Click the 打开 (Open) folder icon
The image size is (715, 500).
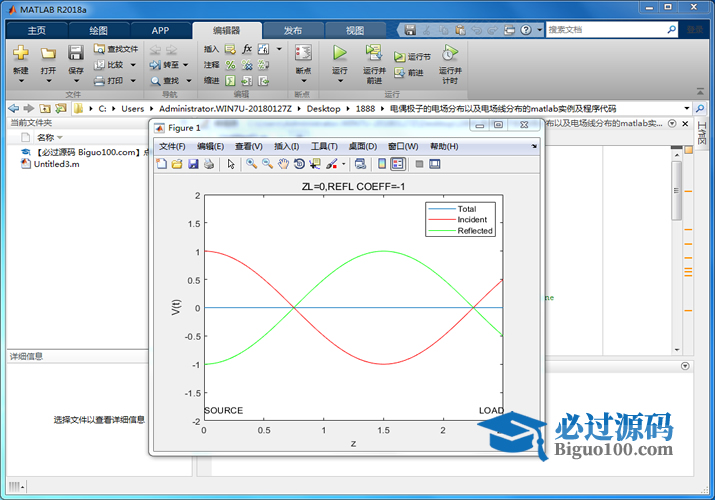48,54
